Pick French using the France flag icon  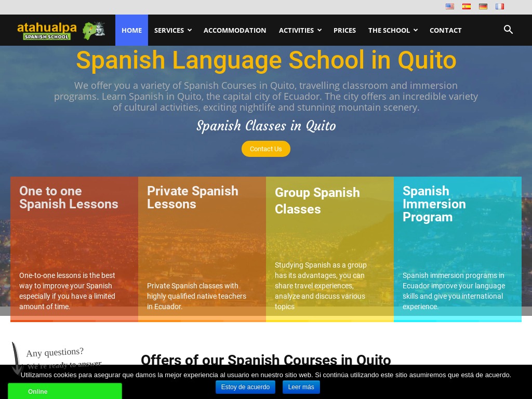[x=500, y=6]
